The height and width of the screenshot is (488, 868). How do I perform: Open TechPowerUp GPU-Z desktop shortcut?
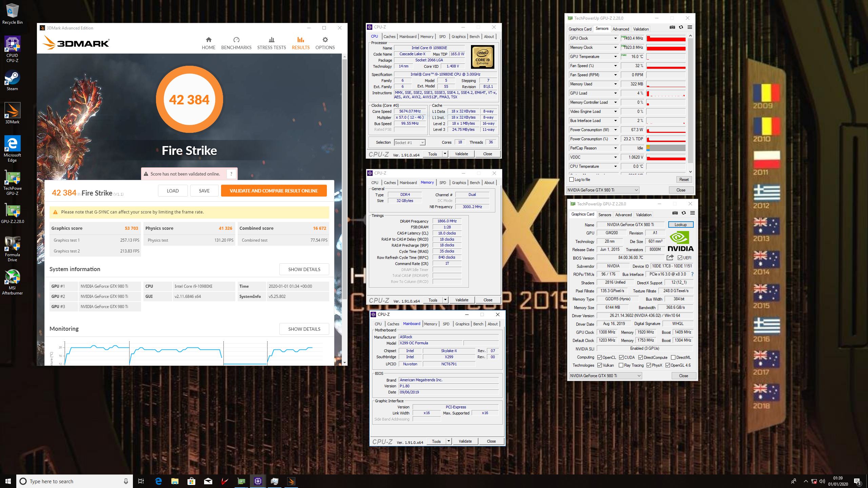pos(12,182)
